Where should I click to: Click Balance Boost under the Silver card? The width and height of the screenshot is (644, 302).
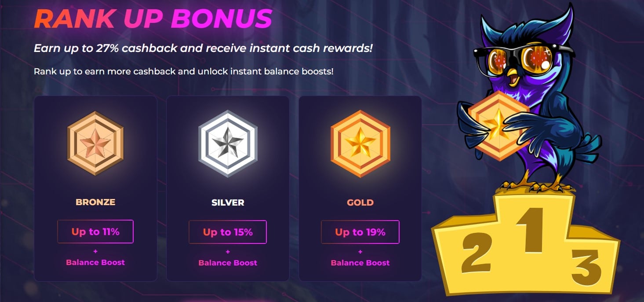(x=228, y=263)
